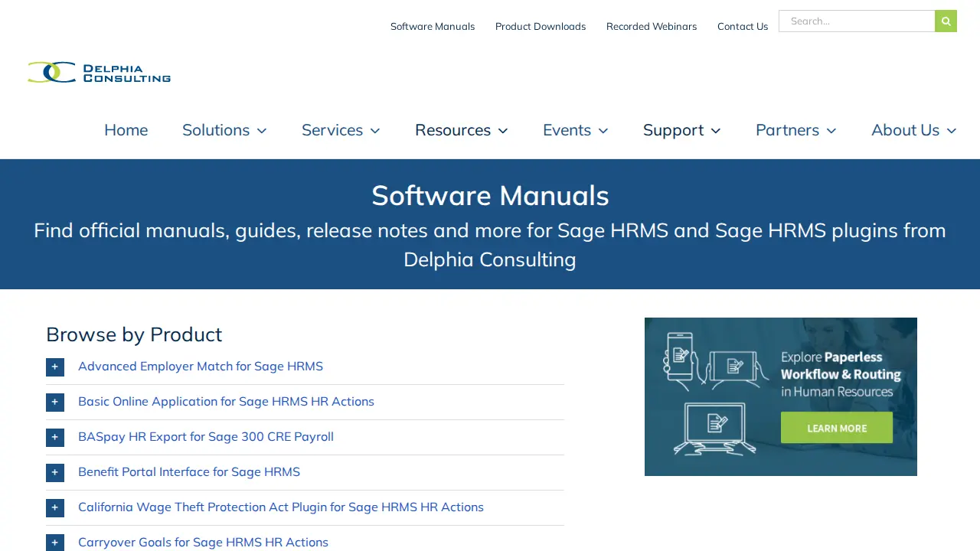Open the About Us dropdown menu
The image size is (980, 551).
[x=914, y=130]
